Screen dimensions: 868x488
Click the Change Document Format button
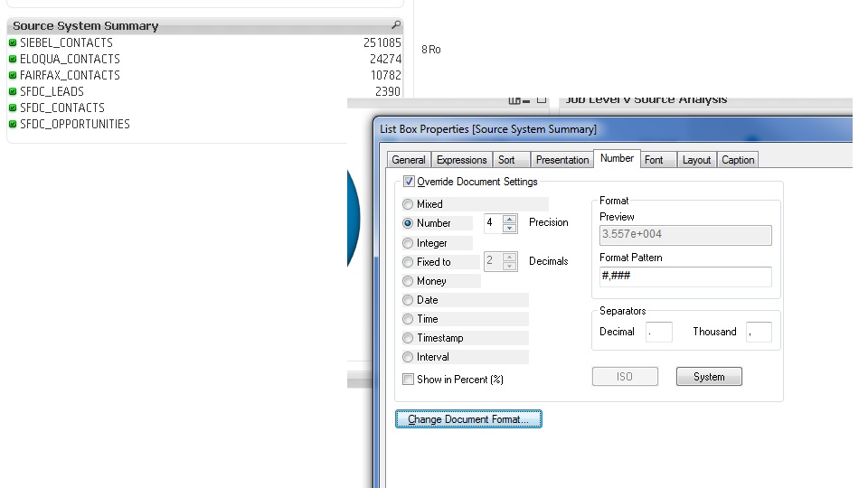[468, 418]
